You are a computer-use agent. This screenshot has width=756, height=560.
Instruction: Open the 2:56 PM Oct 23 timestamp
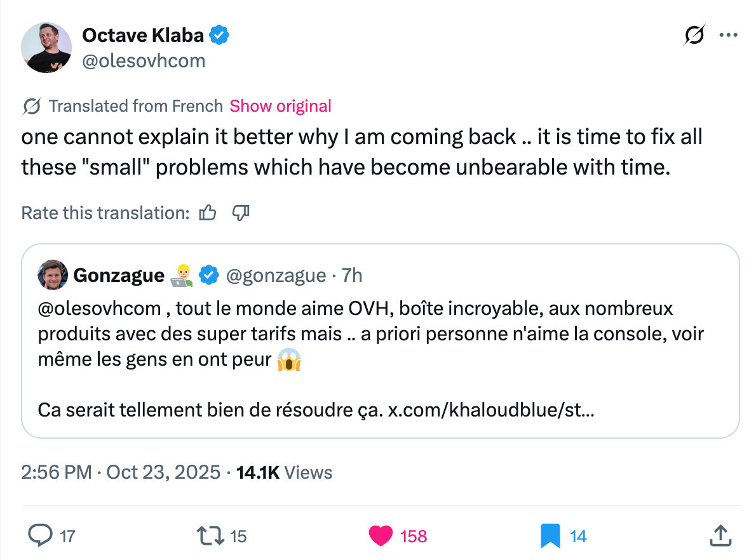click(121, 472)
